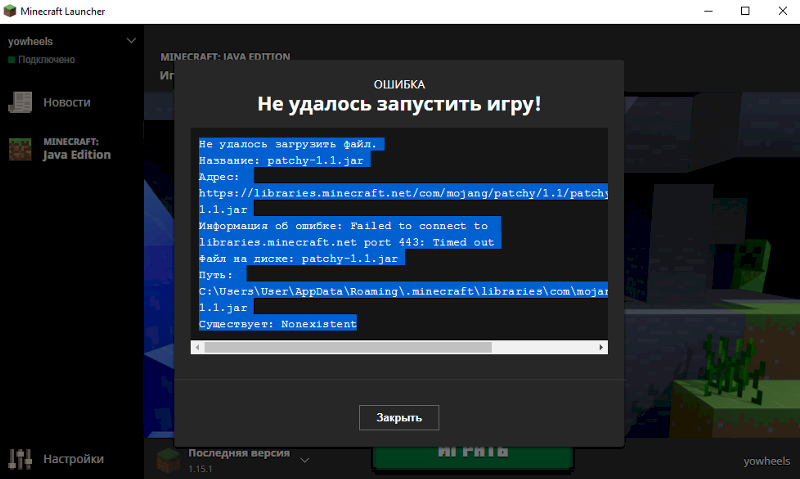Maximize the Minecraft Launcher window
The image size is (800, 479).
point(745,11)
